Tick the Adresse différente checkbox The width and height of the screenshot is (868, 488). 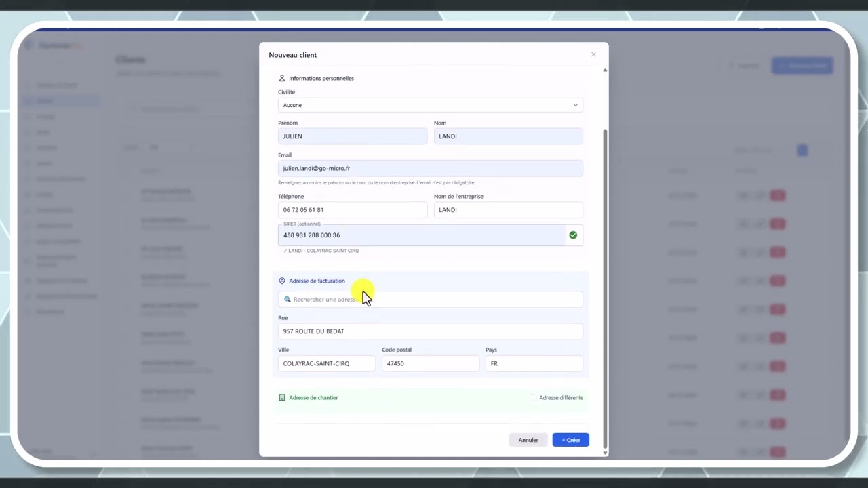point(533,398)
